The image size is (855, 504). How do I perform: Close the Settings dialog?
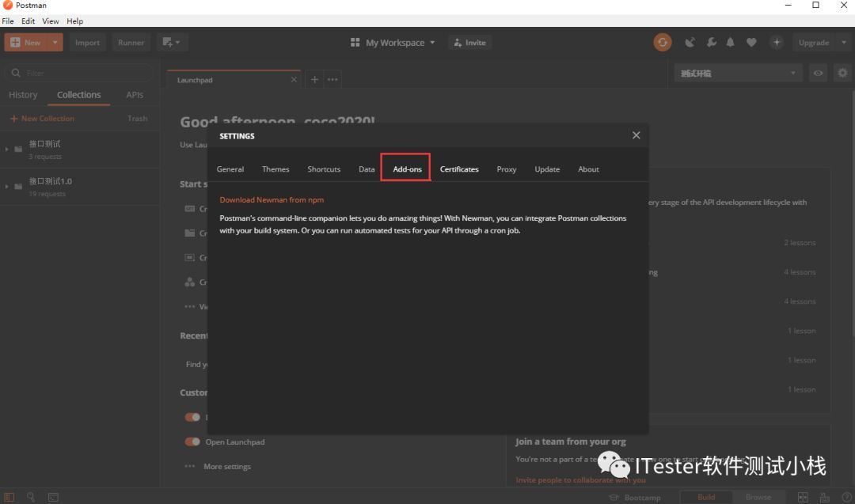[636, 135]
